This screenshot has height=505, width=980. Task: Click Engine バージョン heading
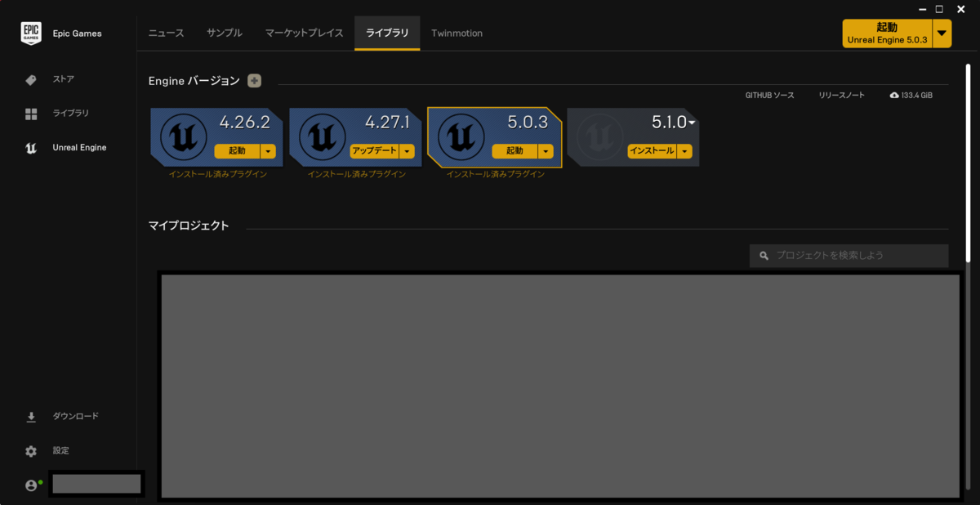pyautogui.click(x=194, y=81)
